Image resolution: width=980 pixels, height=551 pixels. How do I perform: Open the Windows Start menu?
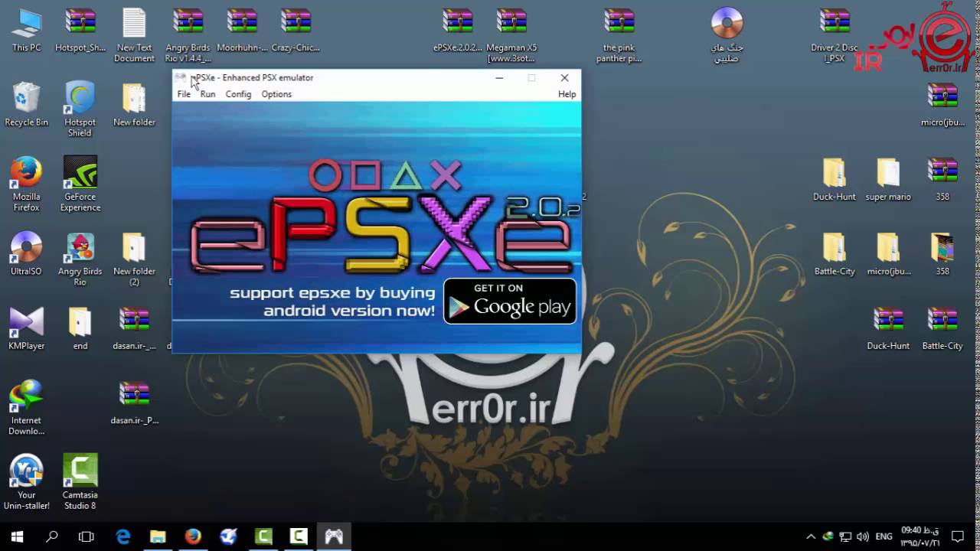pyautogui.click(x=17, y=536)
